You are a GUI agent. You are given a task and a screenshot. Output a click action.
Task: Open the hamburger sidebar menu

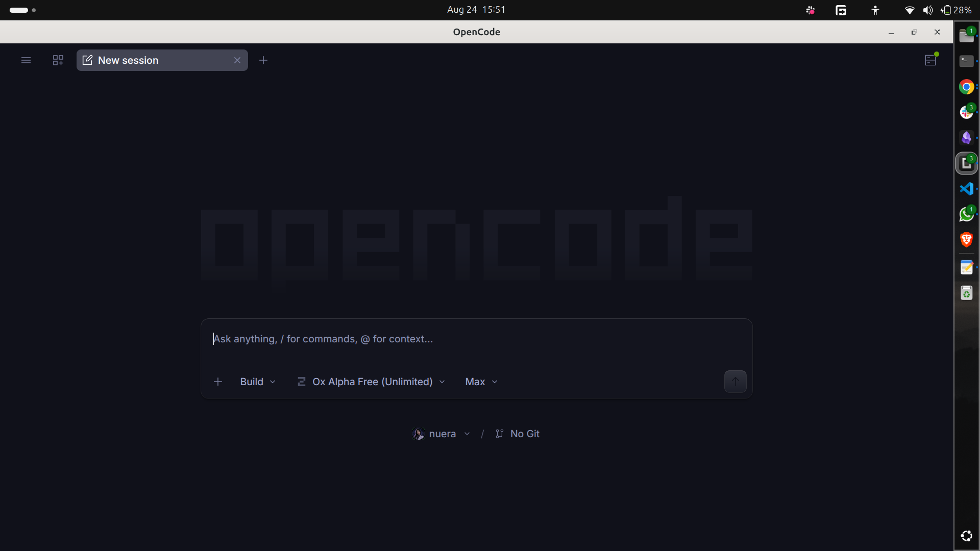coord(26,60)
